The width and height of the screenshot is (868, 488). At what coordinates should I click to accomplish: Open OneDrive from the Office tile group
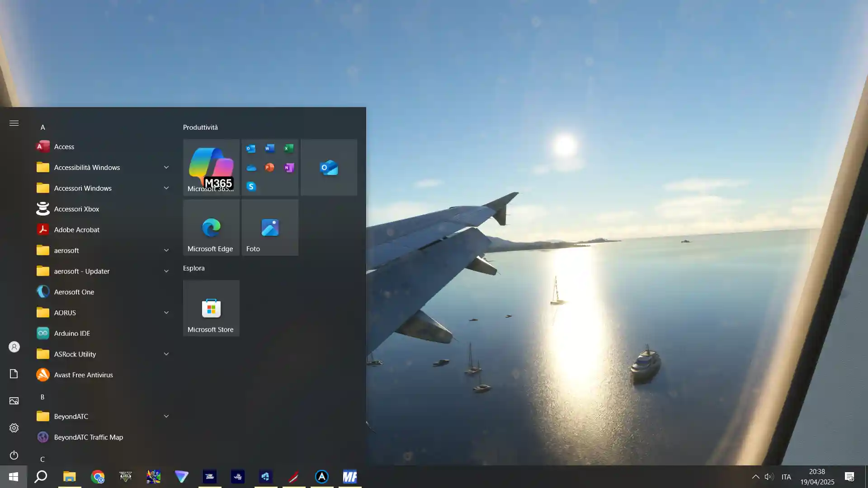pyautogui.click(x=251, y=168)
